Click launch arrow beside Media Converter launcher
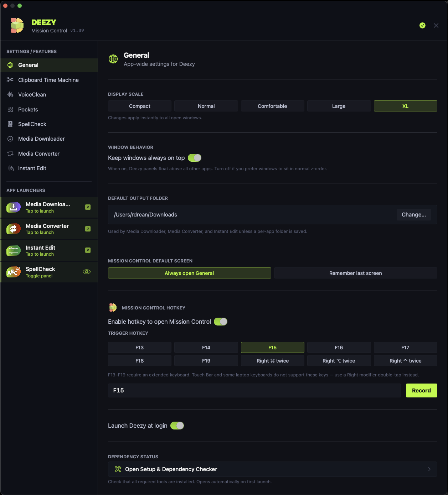 (x=88, y=229)
